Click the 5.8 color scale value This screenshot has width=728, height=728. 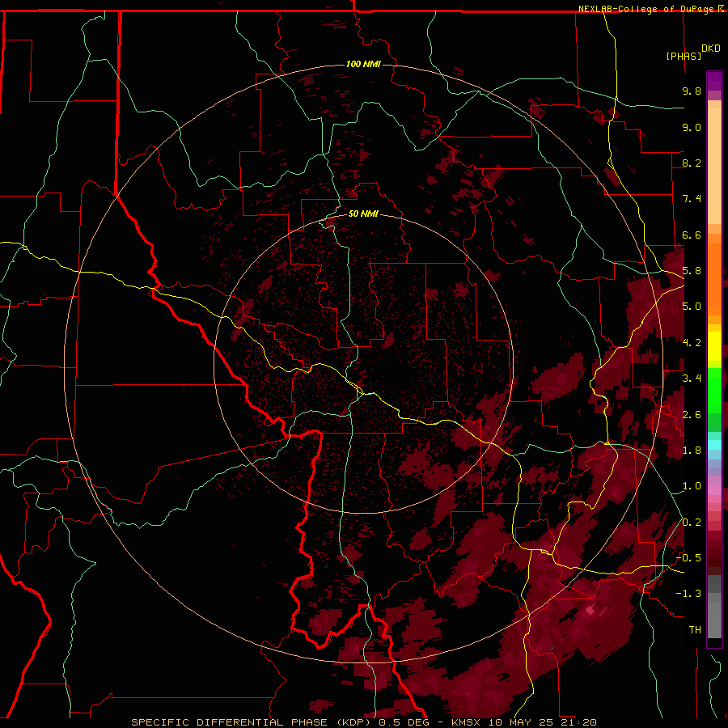[x=692, y=271]
